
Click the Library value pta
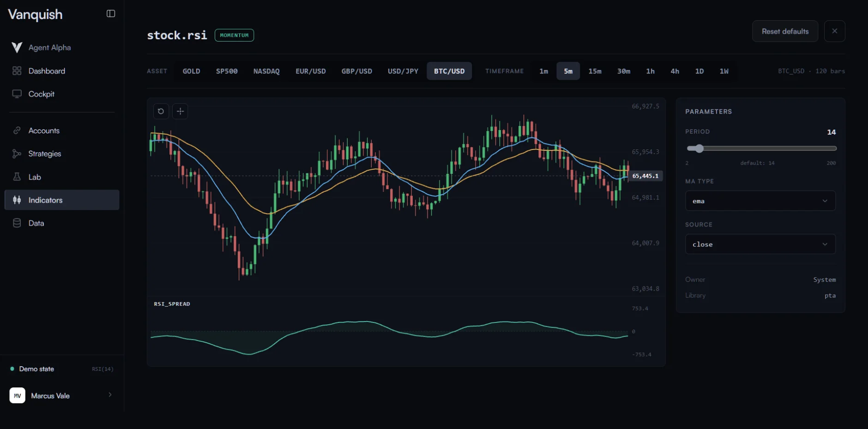coord(830,296)
